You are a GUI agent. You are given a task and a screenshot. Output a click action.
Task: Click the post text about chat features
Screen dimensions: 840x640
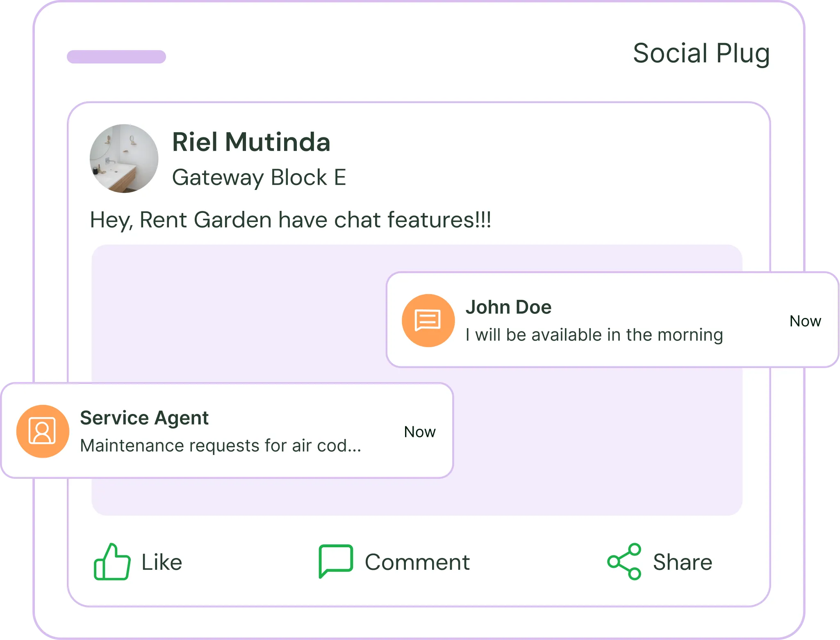point(290,220)
